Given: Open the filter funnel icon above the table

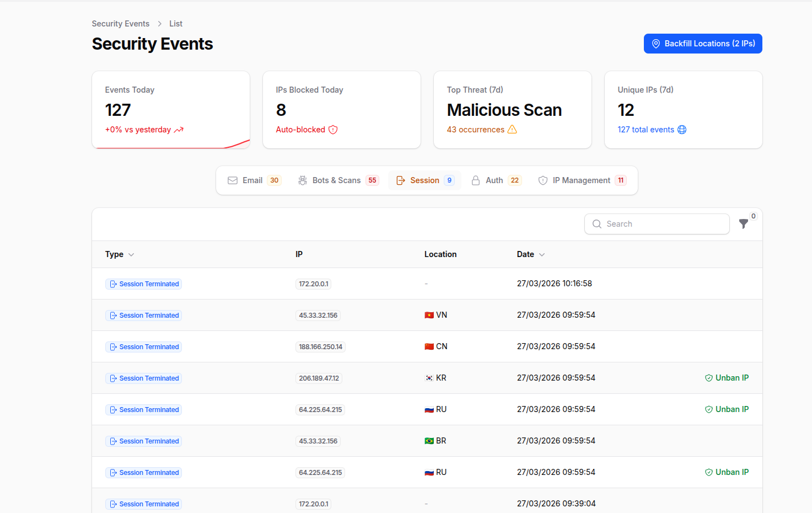Looking at the screenshot, I should (x=744, y=224).
